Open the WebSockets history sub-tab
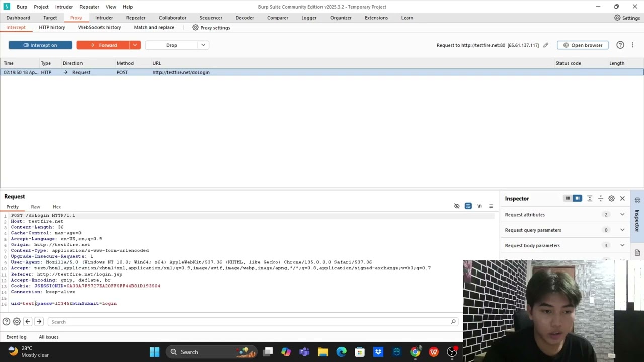 pyautogui.click(x=100, y=27)
